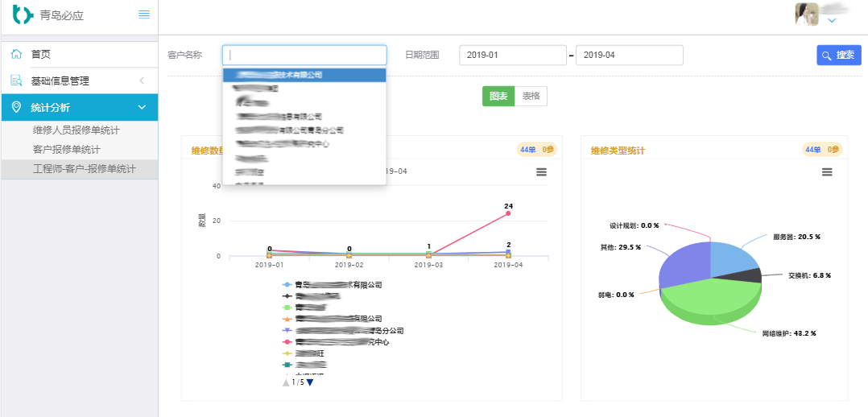Image resolution: width=868 pixels, height=417 pixels.
Task: Click the 青岛必应 logo icon
Action: pyautogui.click(x=23, y=14)
